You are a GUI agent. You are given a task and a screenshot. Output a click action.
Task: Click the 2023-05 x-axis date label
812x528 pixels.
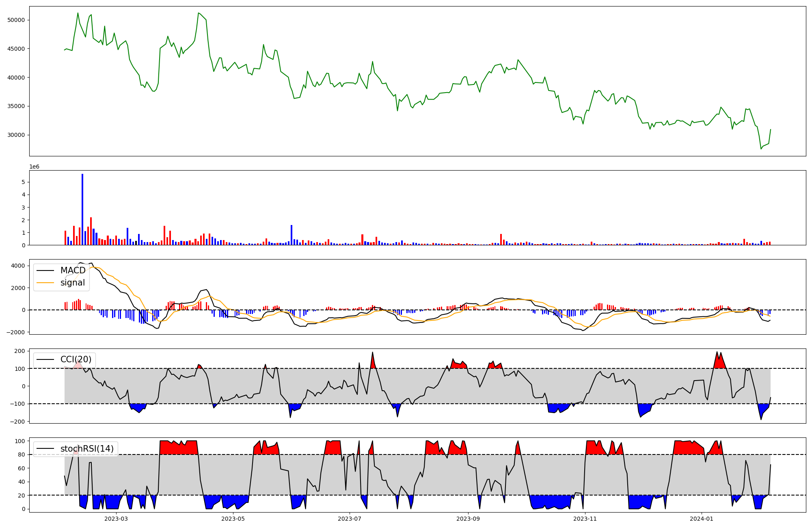[233, 519]
